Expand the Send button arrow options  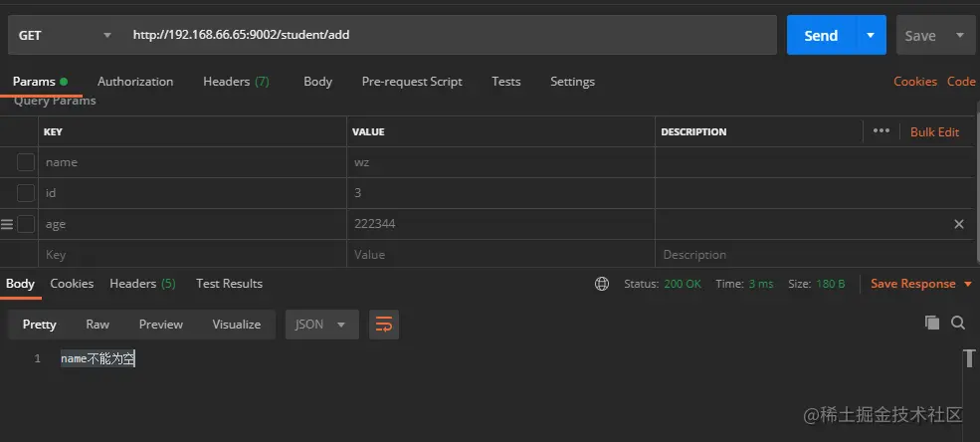(x=871, y=35)
